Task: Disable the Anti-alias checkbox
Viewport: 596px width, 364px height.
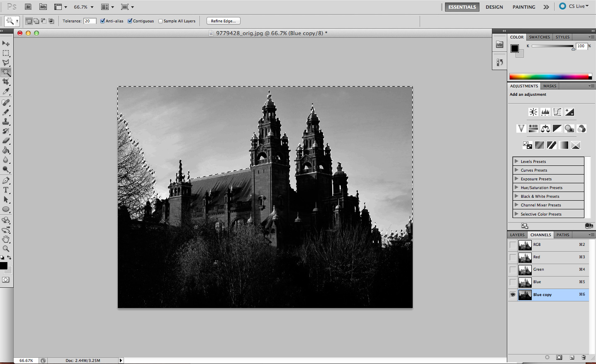Action: (103, 21)
